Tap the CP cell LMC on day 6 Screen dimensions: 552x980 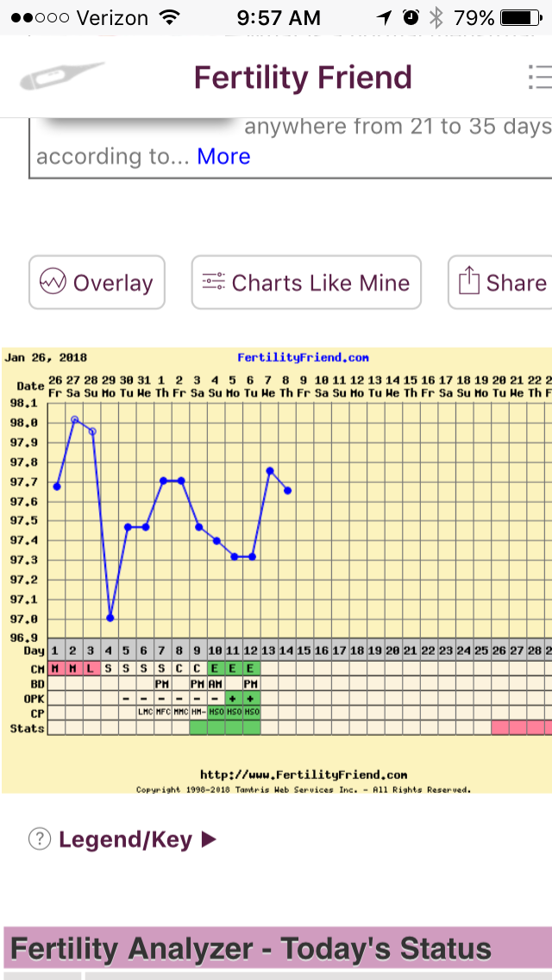click(x=145, y=712)
